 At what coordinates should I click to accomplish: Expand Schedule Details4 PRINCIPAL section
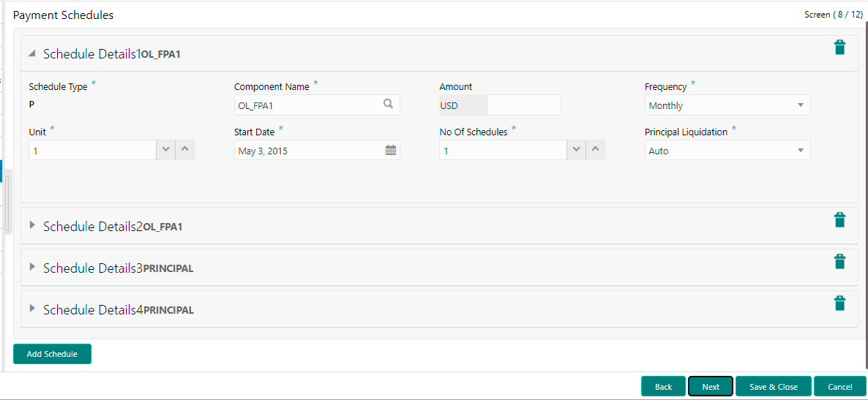32,309
